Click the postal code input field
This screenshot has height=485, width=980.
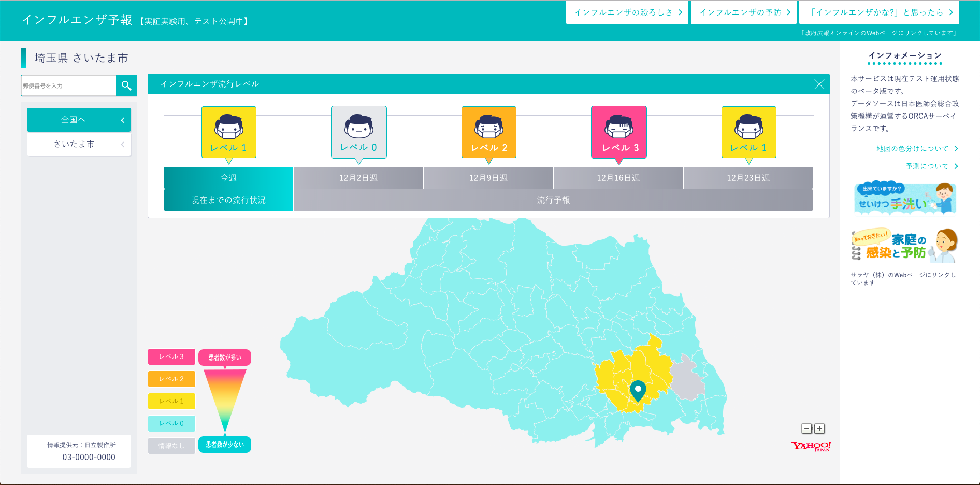click(x=68, y=85)
